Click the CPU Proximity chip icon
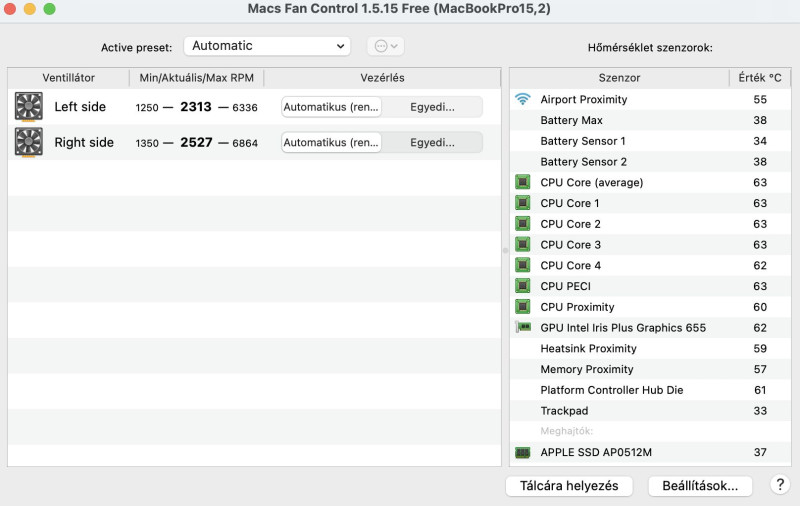This screenshot has height=506, width=800. [x=522, y=307]
